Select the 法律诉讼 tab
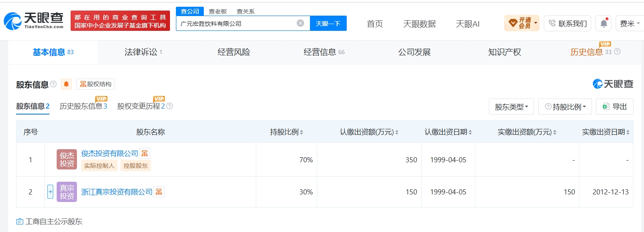The image size is (644, 232). pyautogui.click(x=143, y=52)
